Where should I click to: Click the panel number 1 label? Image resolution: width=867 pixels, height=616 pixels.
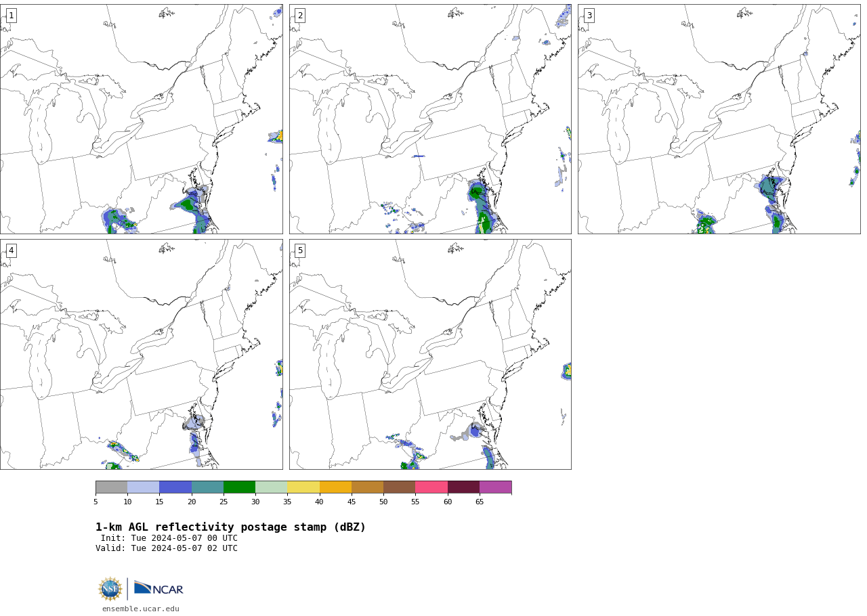click(x=11, y=16)
